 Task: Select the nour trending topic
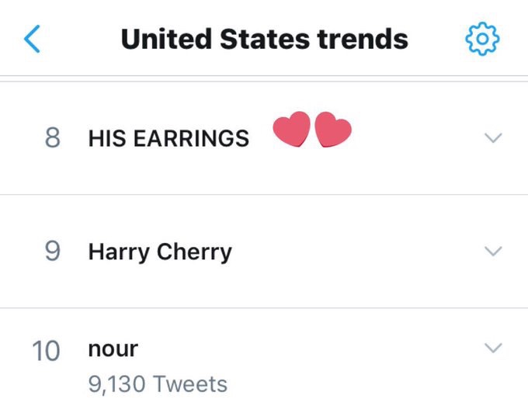point(113,349)
